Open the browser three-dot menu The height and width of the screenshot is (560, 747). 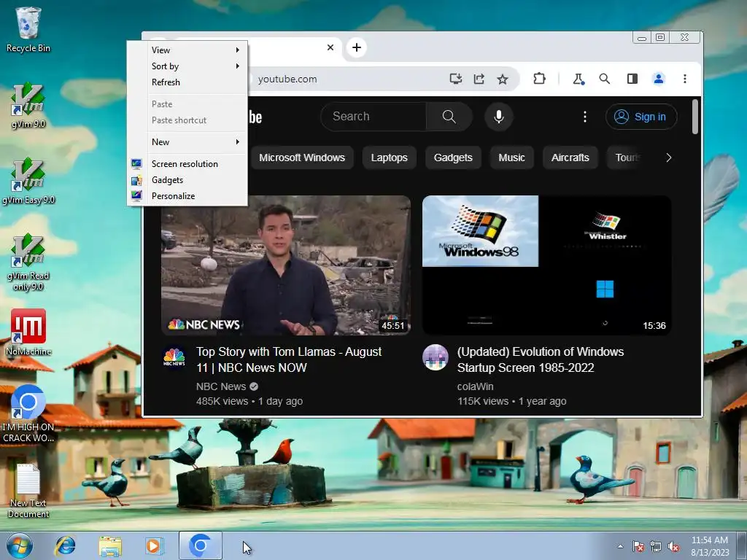(684, 79)
